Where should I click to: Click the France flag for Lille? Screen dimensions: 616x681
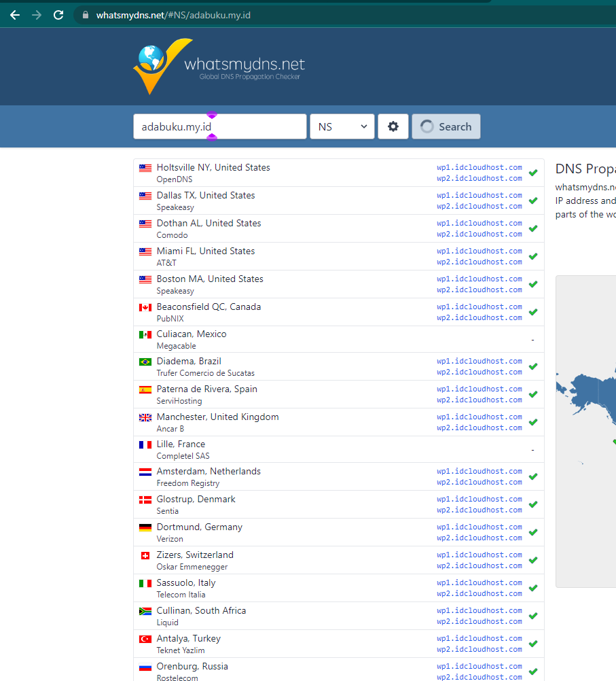pos(145,444)
